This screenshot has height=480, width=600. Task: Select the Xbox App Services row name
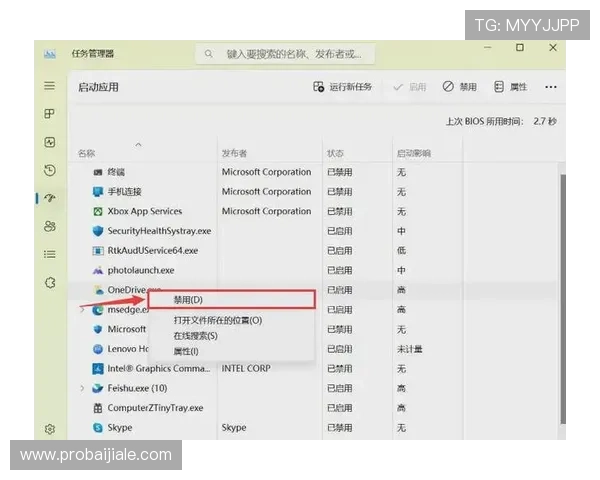145,211
